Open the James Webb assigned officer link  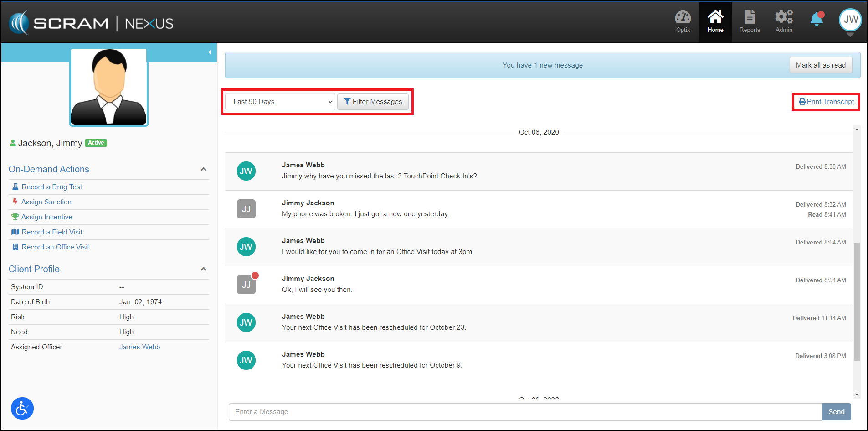tap(139, 347)
